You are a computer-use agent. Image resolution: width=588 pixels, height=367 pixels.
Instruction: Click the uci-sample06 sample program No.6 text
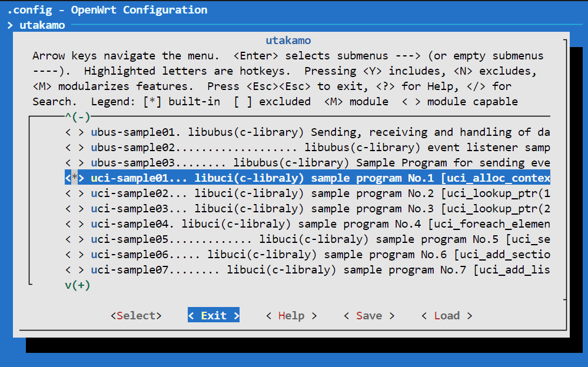tap(321, 255)
